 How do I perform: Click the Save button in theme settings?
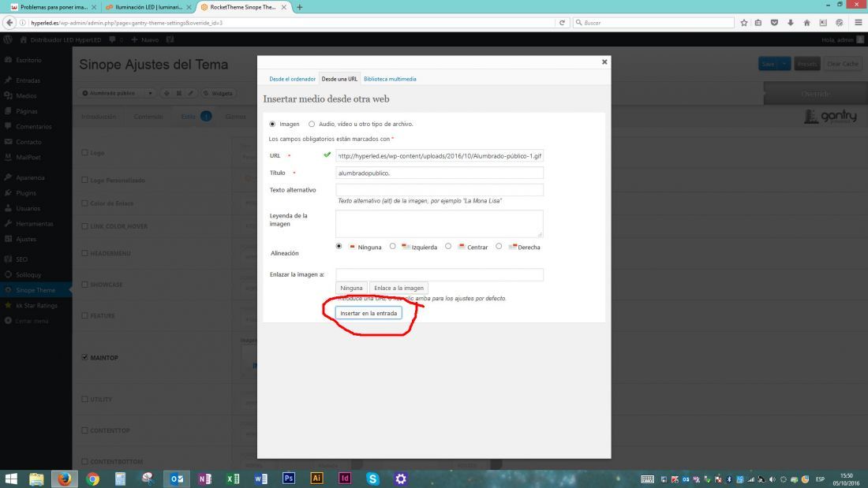(769, 64)
